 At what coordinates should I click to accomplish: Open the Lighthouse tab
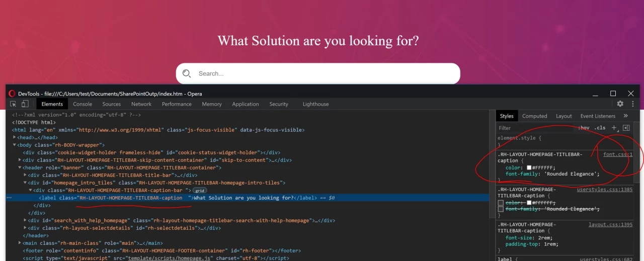(x=315, y=104)
